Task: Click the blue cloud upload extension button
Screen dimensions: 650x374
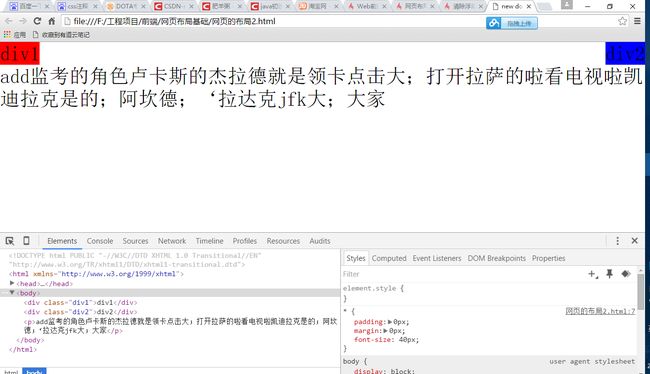Action: tap(512, 23)
